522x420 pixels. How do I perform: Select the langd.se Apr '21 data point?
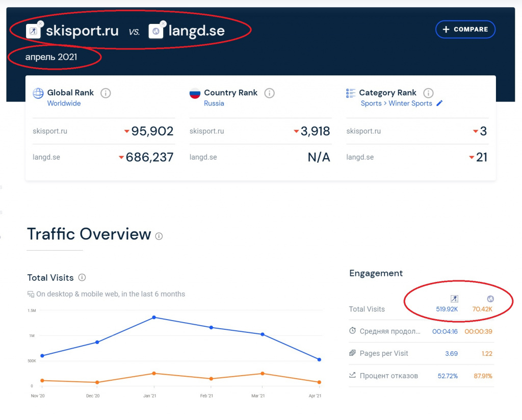(319, 382)
